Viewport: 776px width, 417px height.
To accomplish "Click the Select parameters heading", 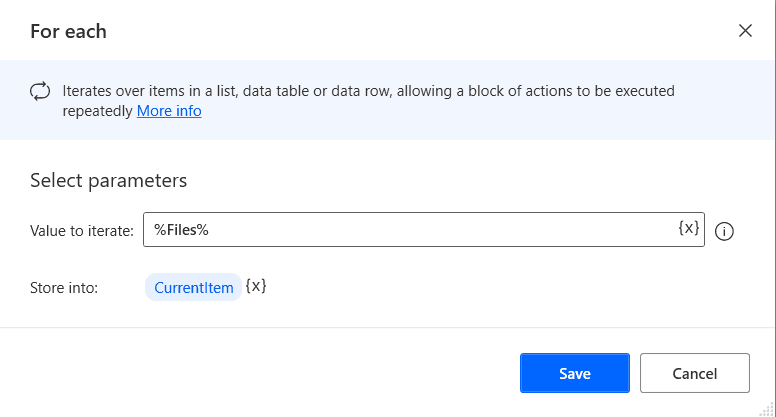I will (109, 181).
